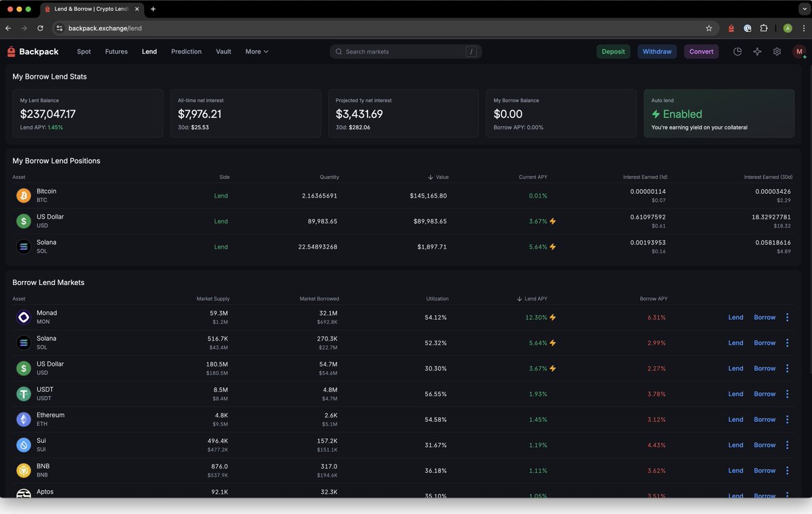Sort positions by Value column

[x=438, y=177]
